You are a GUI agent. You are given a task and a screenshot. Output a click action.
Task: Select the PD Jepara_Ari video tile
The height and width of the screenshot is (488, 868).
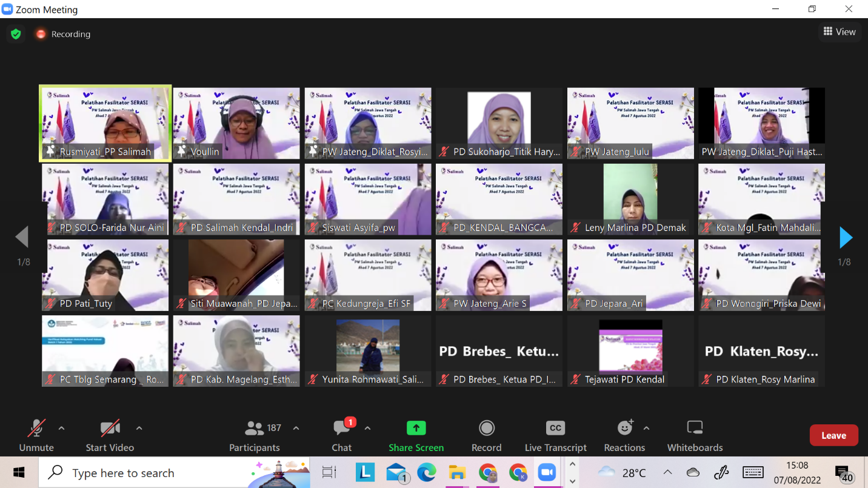click(x=630, y=275)
